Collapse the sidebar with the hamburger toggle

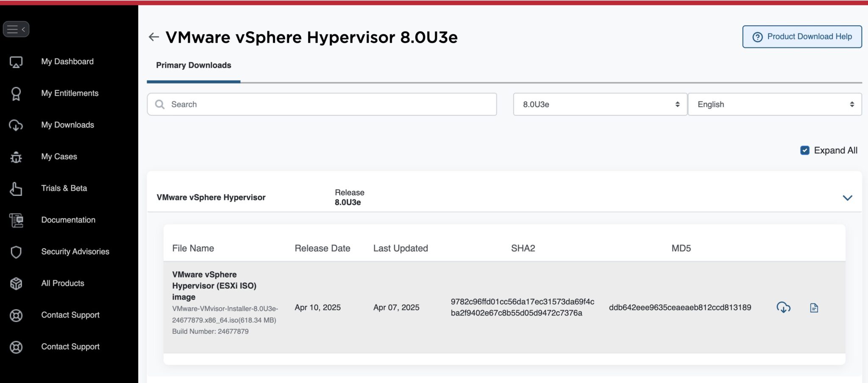tap(16, 29)
